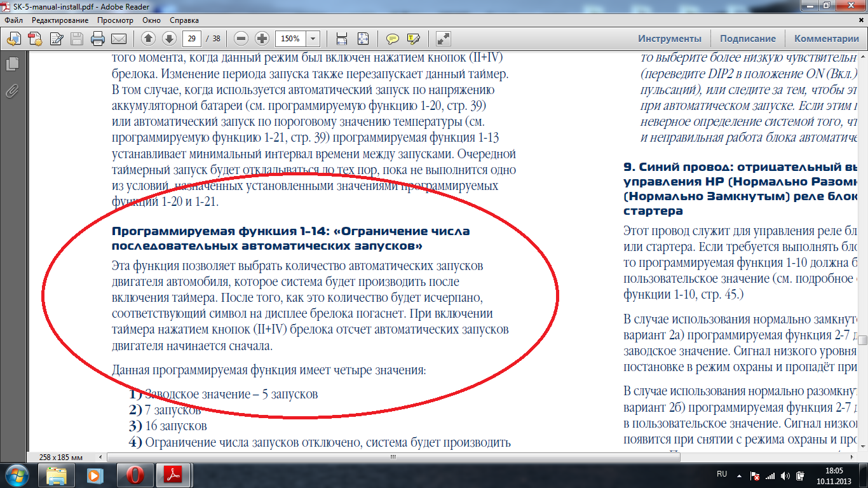Zoom in with the plus button
This screenshot has height=488, width=868.
pos(262,39)
